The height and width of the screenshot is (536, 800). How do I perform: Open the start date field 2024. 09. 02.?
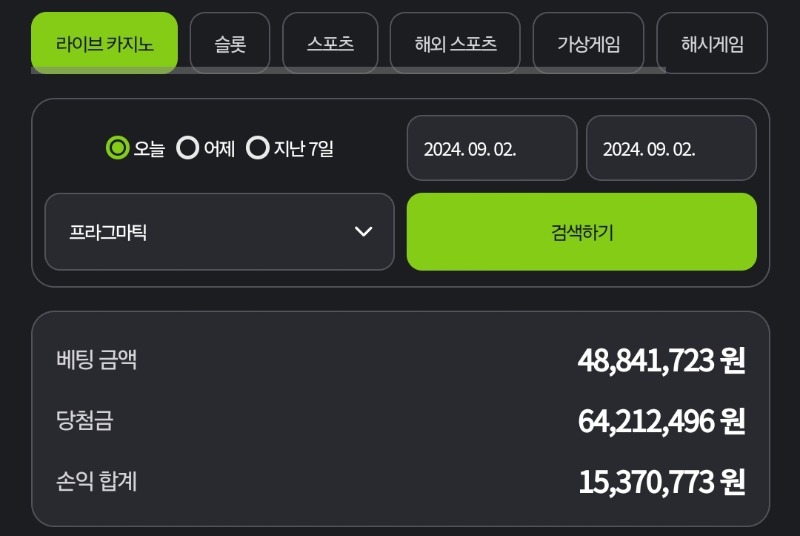[x=492, y=148]
